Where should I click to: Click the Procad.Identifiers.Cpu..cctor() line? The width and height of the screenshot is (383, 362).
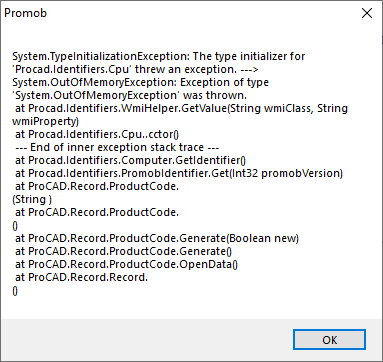tap(97, 134)
